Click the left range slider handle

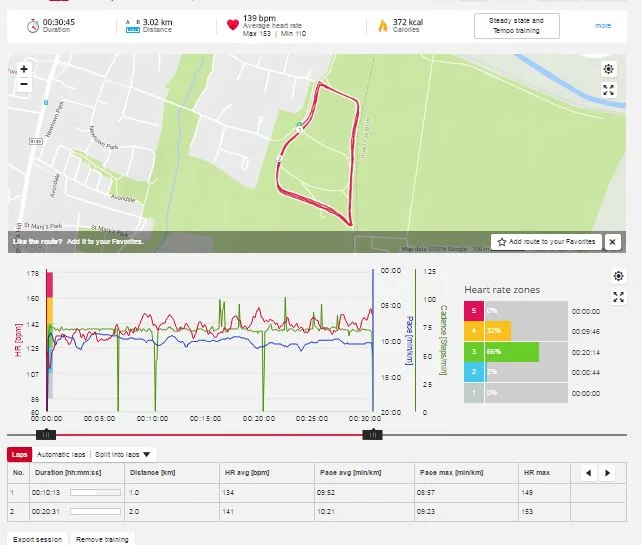coord(45,434)
